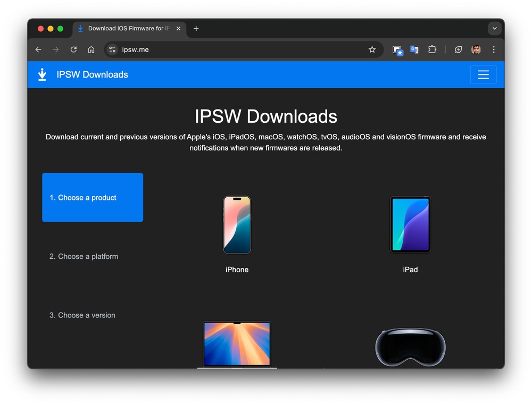The image size is (532, 405).
Task: Bookmark this page with the star icon
Action: coord(372,49)
